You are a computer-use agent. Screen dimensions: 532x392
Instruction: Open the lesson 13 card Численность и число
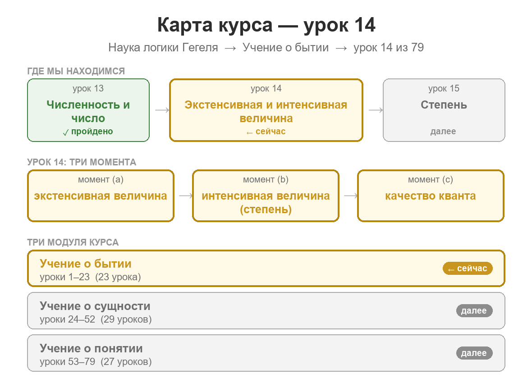tap(88, 110)
